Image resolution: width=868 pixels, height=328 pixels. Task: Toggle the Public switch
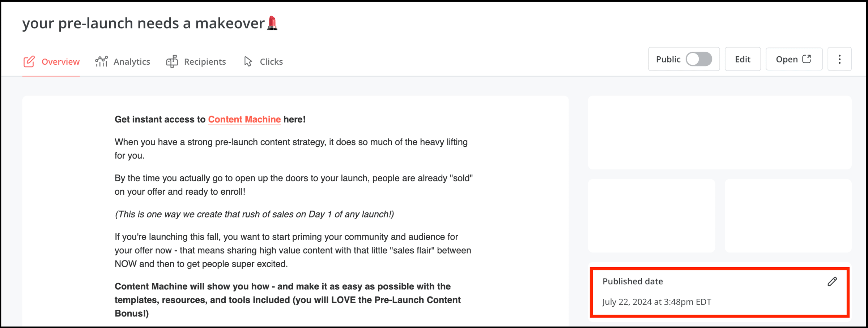tap(699, 59)
